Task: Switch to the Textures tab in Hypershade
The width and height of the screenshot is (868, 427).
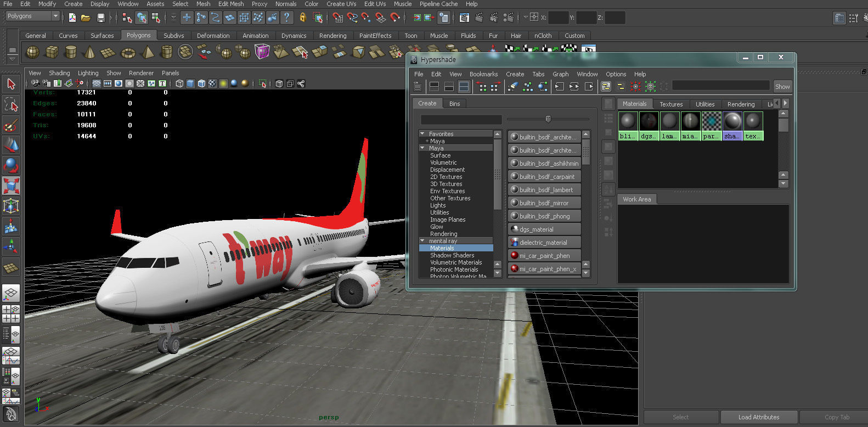Action: point(671,104)
